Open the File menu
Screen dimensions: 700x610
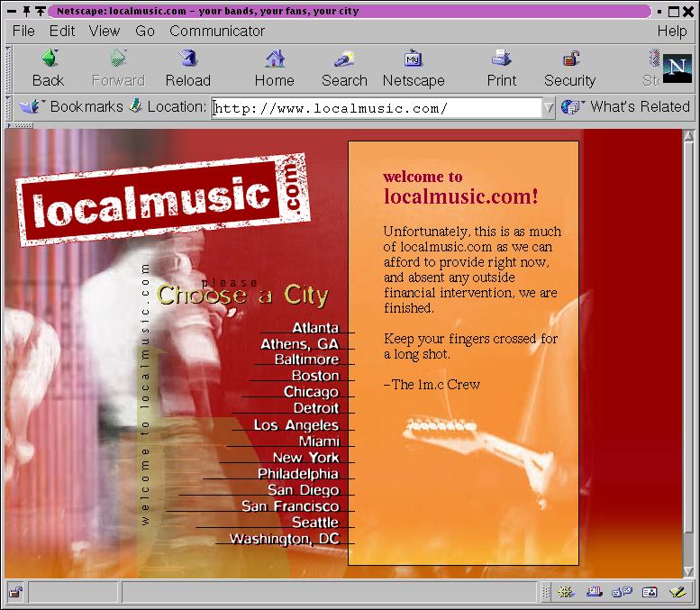(x=23, y=31)
